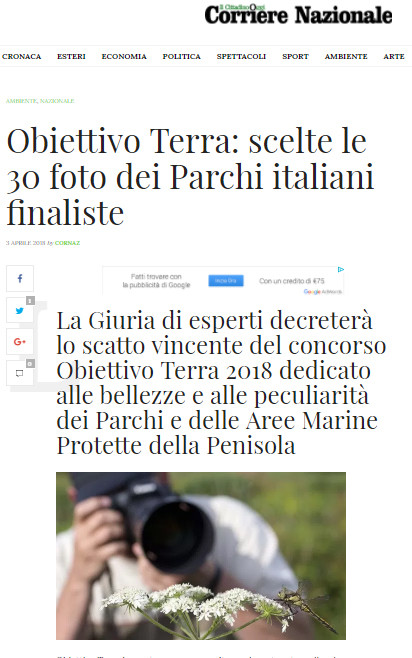Click the AdChoices icon on the ad

(x=341, y=269)
